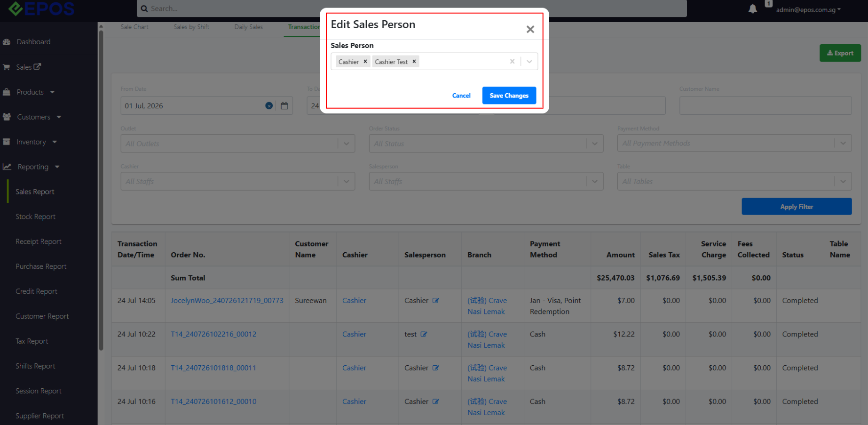The height and width of the screenshot is (425, 868).
Task: Click the Sales external link icon
Action: (38, 66)
